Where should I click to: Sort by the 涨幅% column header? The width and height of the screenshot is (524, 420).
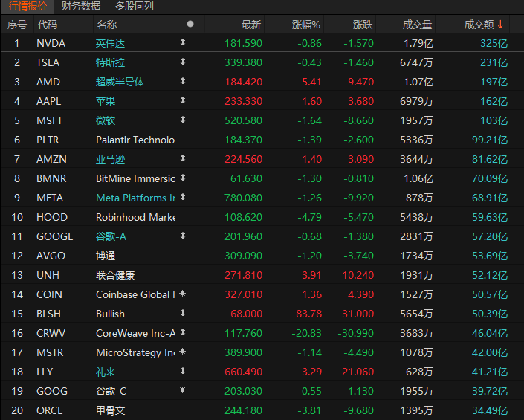(x=306, y=25)
